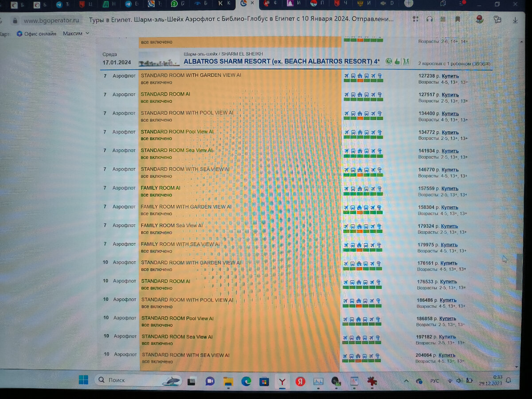The image size is (532, 399).
Task: Click the headphones read-aloud icon
Action: click(x=429, y=20)
